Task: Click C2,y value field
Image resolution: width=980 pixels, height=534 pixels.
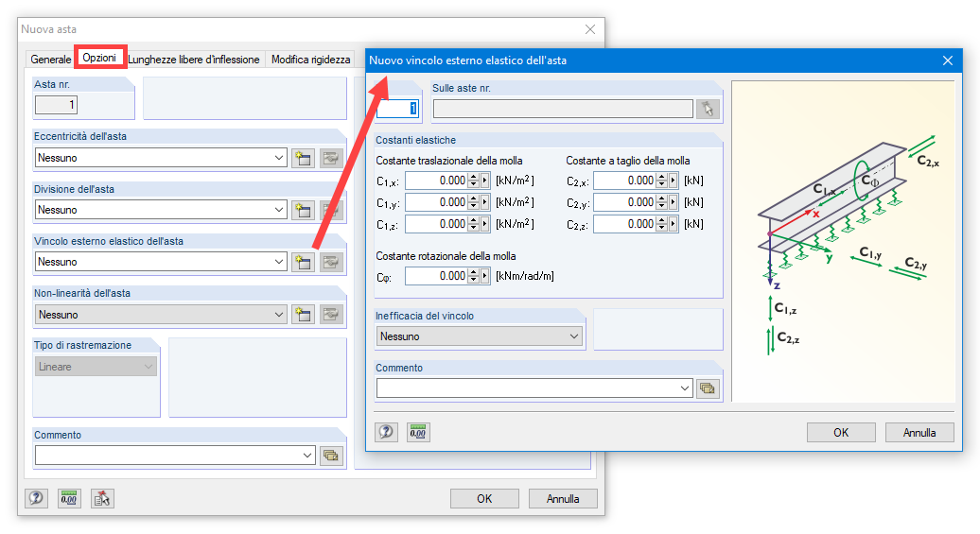Action: [624, 202]
